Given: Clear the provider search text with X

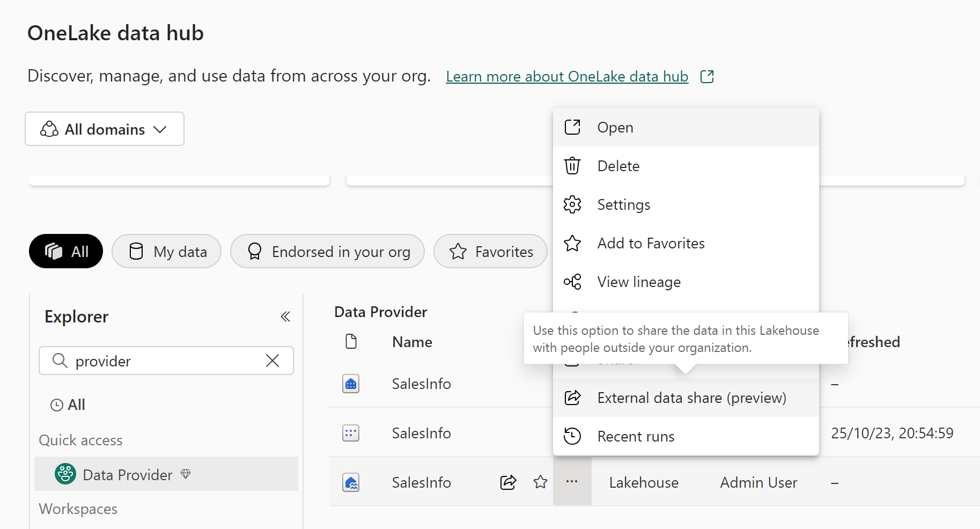Looking at the screenshot, I should (x=272, y=361).
